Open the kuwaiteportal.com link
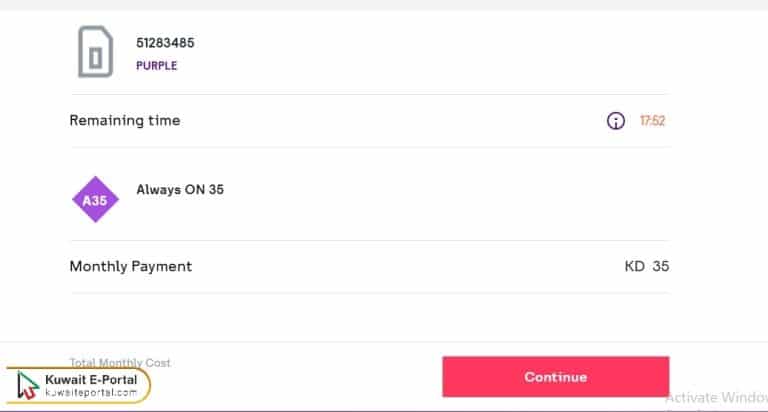Image resolution: width=768 pixels, height=412 pixels. pos(91,393)
